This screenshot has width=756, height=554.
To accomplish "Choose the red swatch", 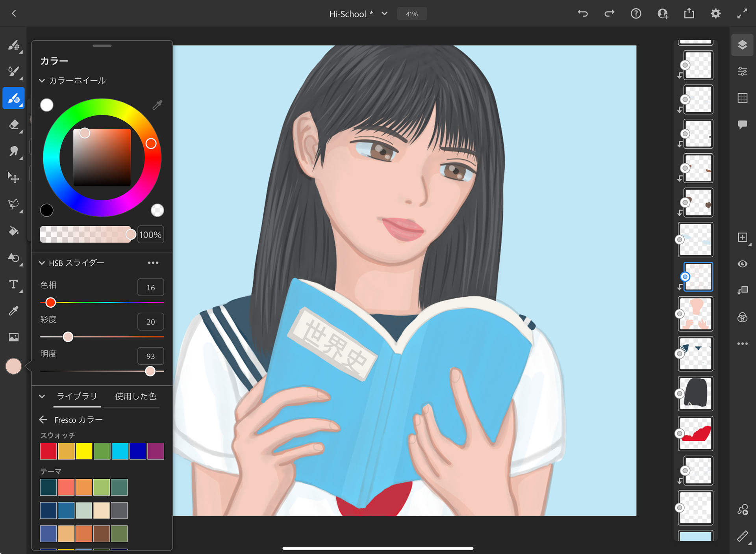I will [48, 451].
